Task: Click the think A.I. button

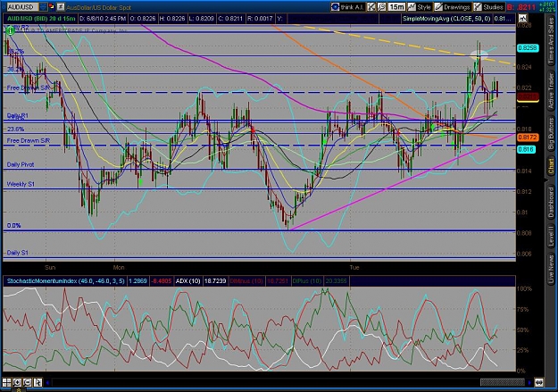Action: coord(347,7)
